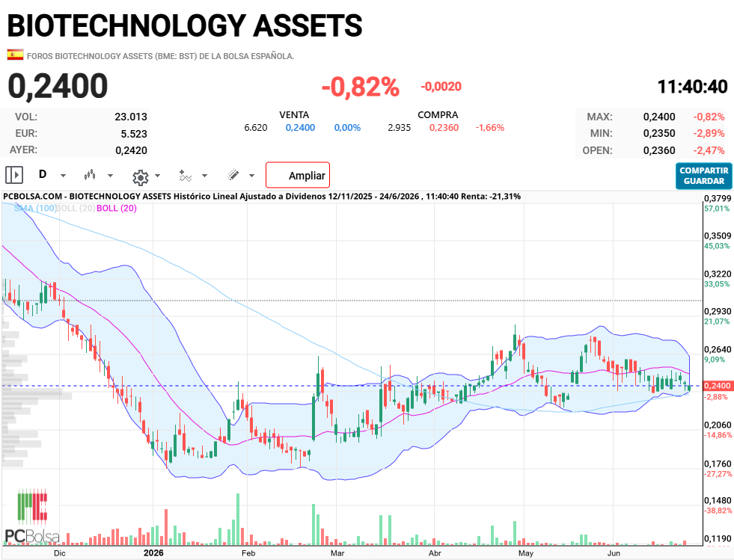This screenshot has height=560, width=734.
Task: Click the 0,2930 price axis label
Action: point(717,311)
